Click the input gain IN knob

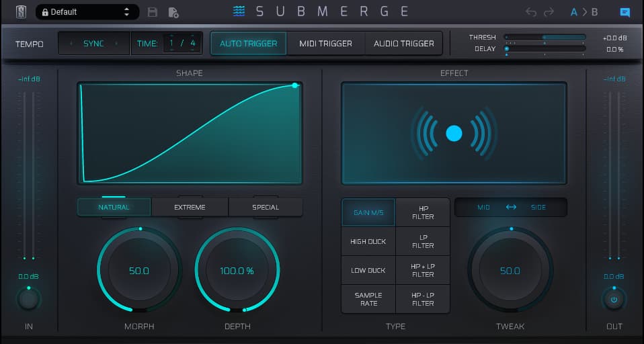point(28,299)
